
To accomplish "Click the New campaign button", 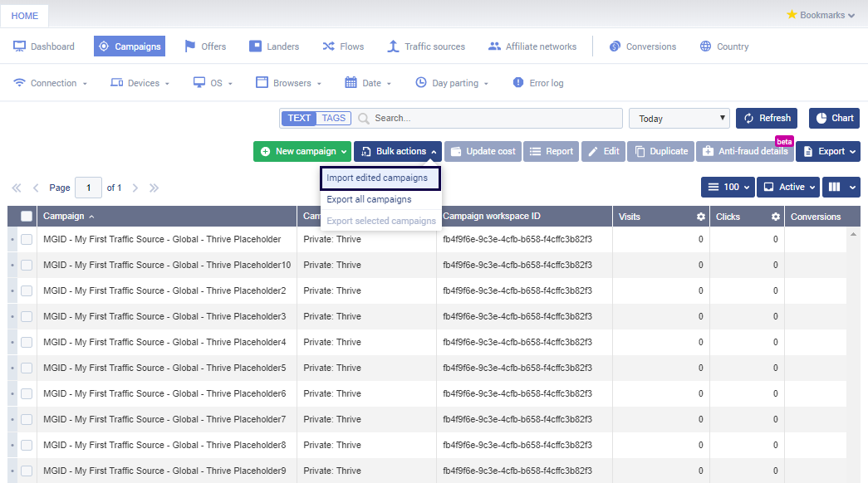I will pyautogui.click(x=302, y=151).
